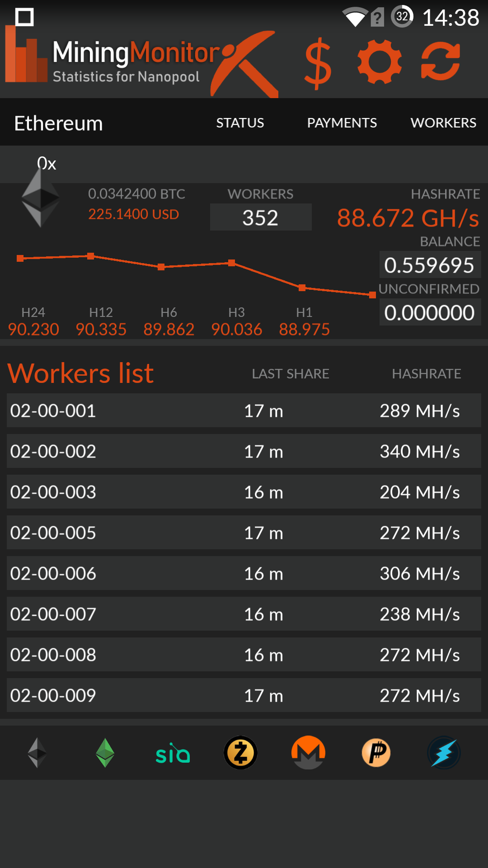Viewport: 488px width, 868px height.
Task: Tap the workers count 352 box
Action: point(261,217)
